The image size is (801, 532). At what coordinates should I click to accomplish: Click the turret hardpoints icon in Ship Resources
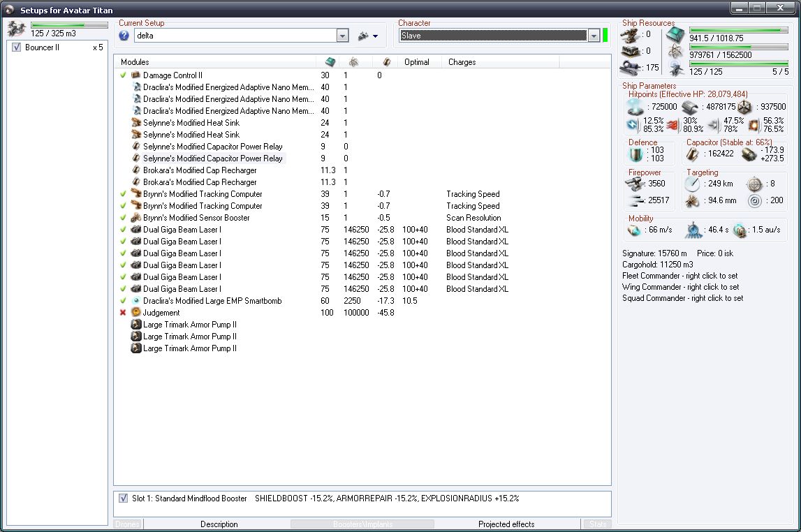[x=630, y=35]
